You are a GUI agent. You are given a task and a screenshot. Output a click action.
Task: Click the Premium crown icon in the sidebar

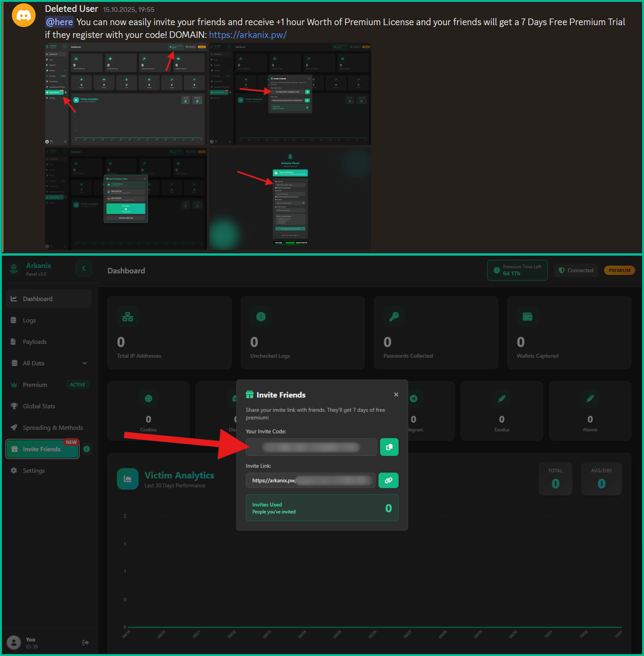(14, 385)
